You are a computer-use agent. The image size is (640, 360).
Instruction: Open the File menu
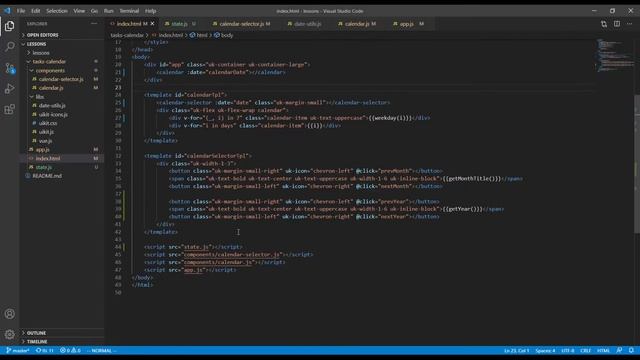[x=21, y=11]
